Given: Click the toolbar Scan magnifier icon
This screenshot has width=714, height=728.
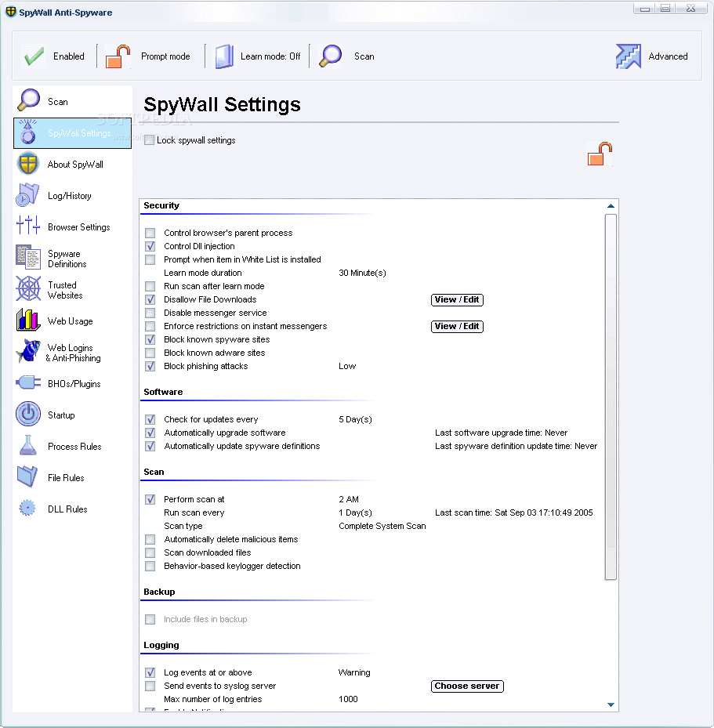Looking at the screenshot, I should 331,56.
